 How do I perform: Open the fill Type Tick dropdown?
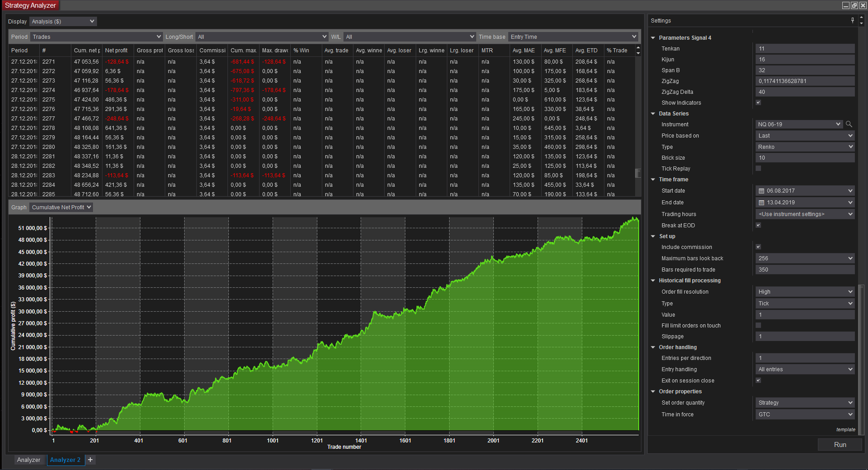point(805,303)
